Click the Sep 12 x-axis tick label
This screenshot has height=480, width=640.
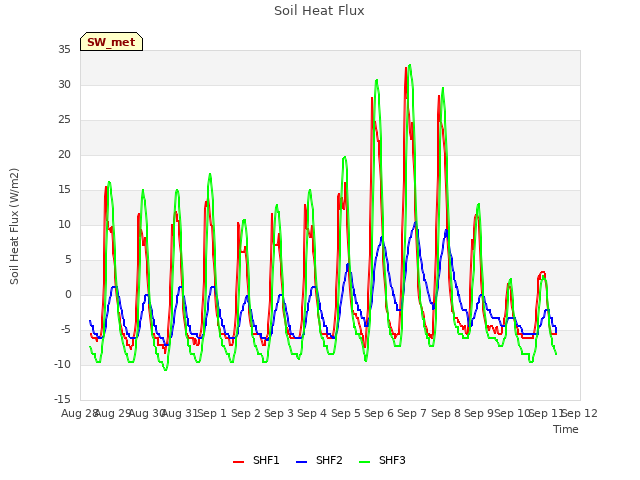coord(580,413)
